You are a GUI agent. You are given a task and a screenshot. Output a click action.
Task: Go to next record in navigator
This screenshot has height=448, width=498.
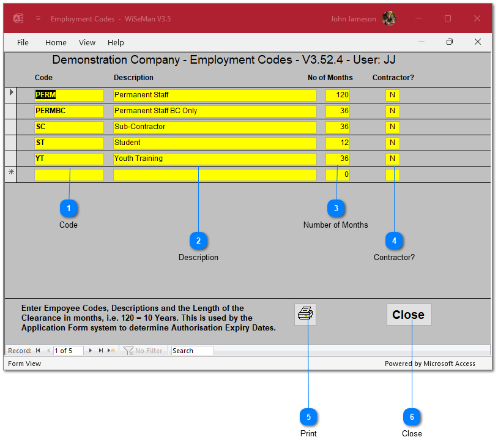tap(91, 351)
